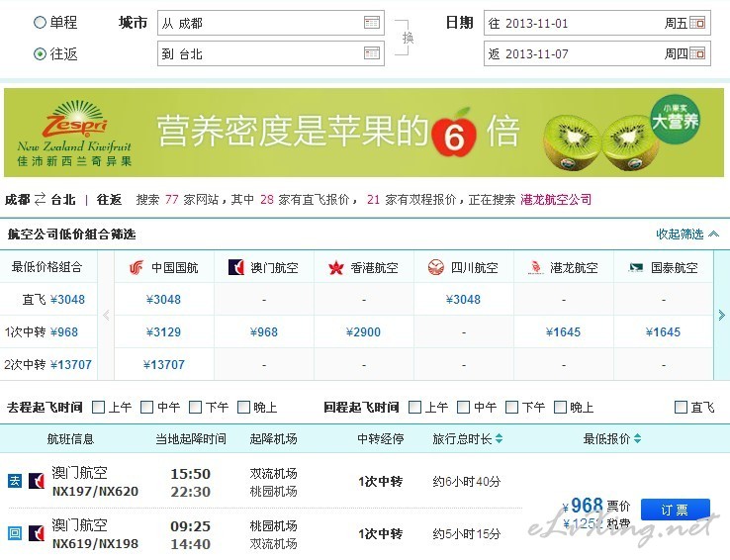Click the return 回 flight badge

(x=15, y=533)
